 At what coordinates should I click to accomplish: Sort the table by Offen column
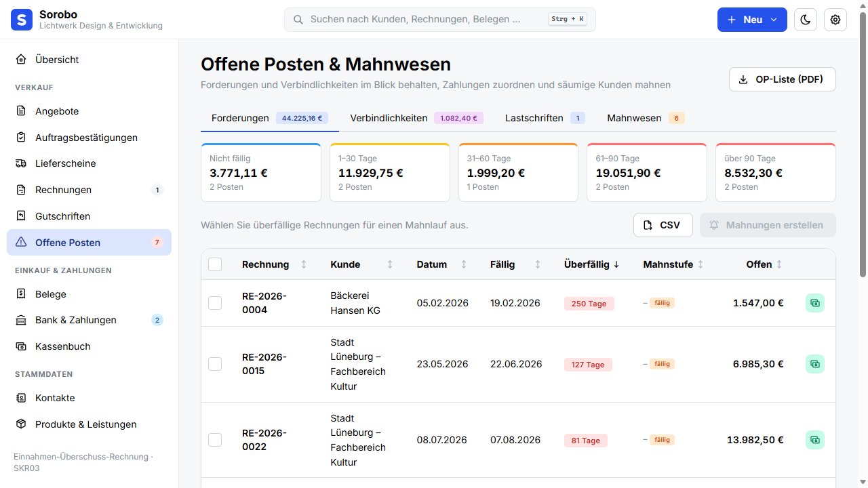[764, 264]
